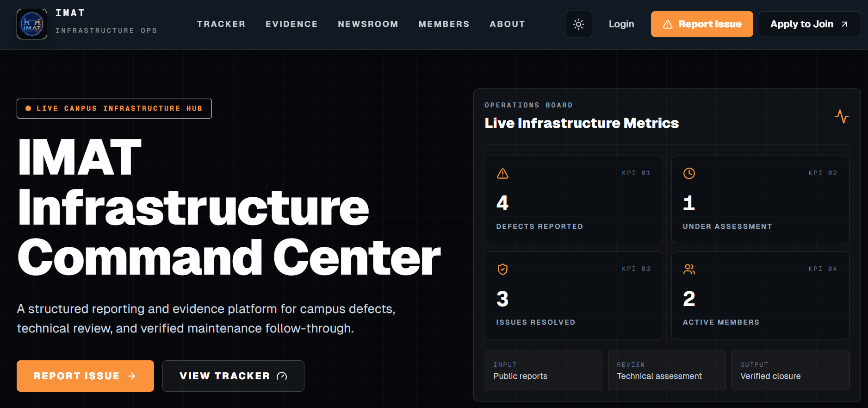Click the users icon on Active Members card
Screen dimensions: 868x408
point(689,270)
